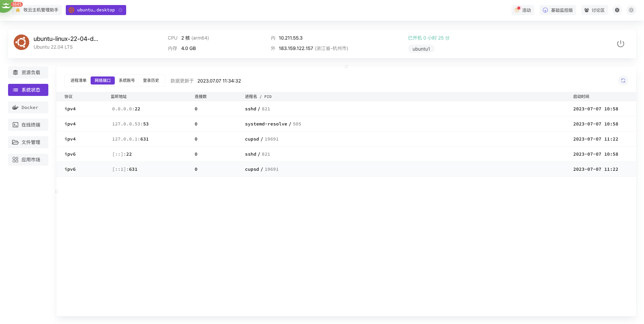Select the [::]:22 address cell
644x324 pixels.
122,154
